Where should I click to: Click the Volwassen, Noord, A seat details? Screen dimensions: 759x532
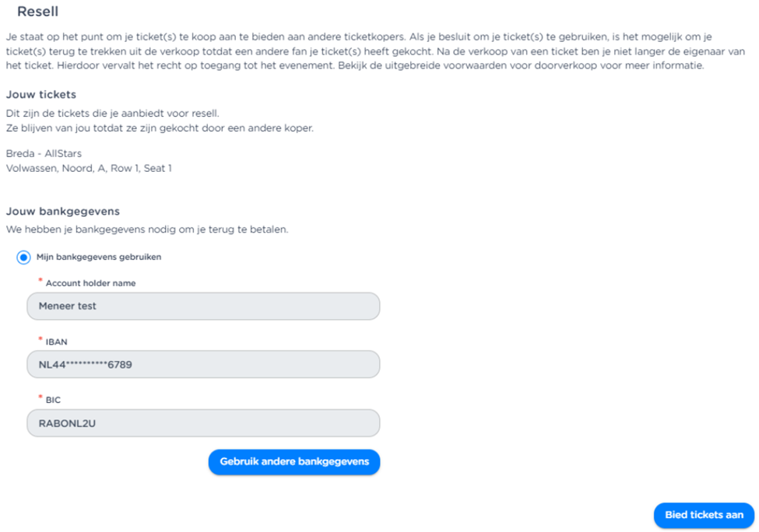(89, 168)
